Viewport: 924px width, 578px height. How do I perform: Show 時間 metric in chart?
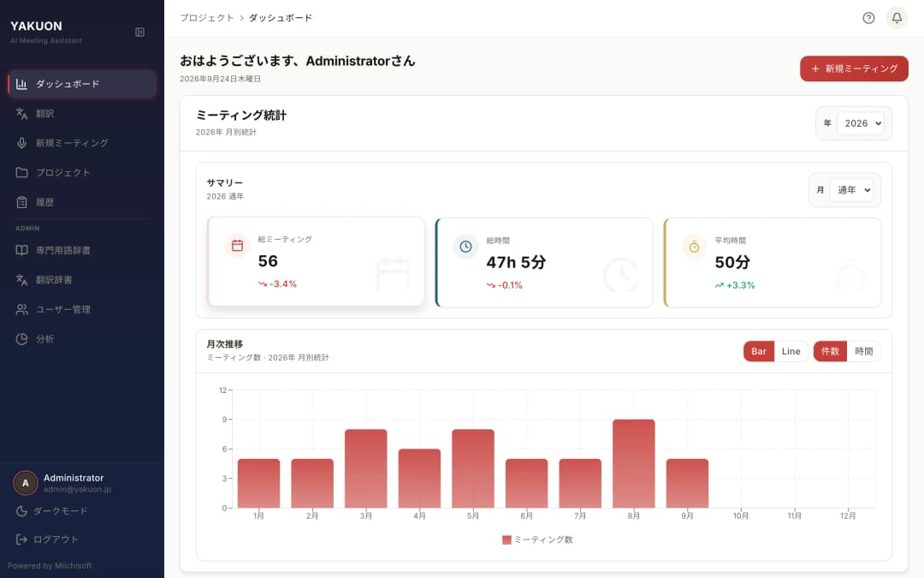click(x=863, y=351)
